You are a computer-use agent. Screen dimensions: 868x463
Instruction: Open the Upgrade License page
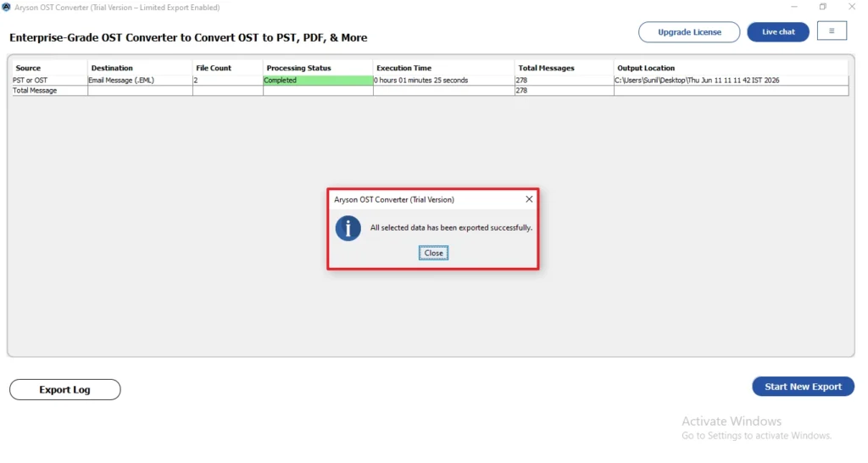click(x=689, y=32)
